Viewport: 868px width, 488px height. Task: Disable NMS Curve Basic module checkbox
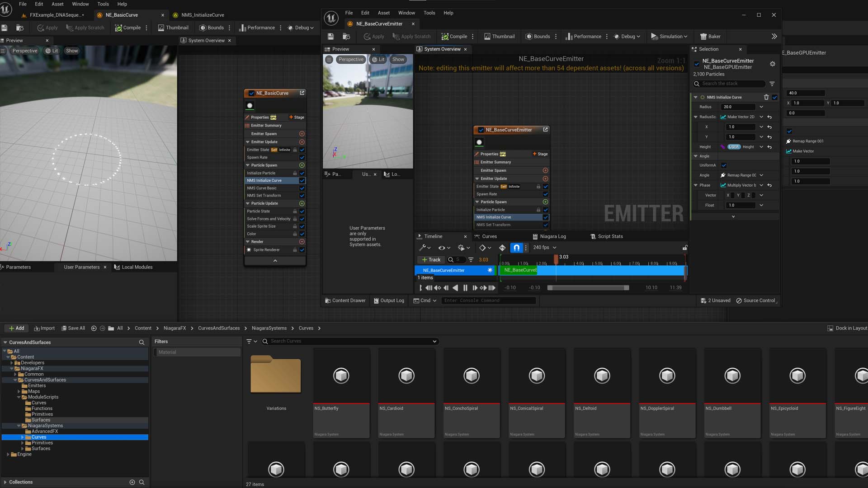(x=302, y=188)
